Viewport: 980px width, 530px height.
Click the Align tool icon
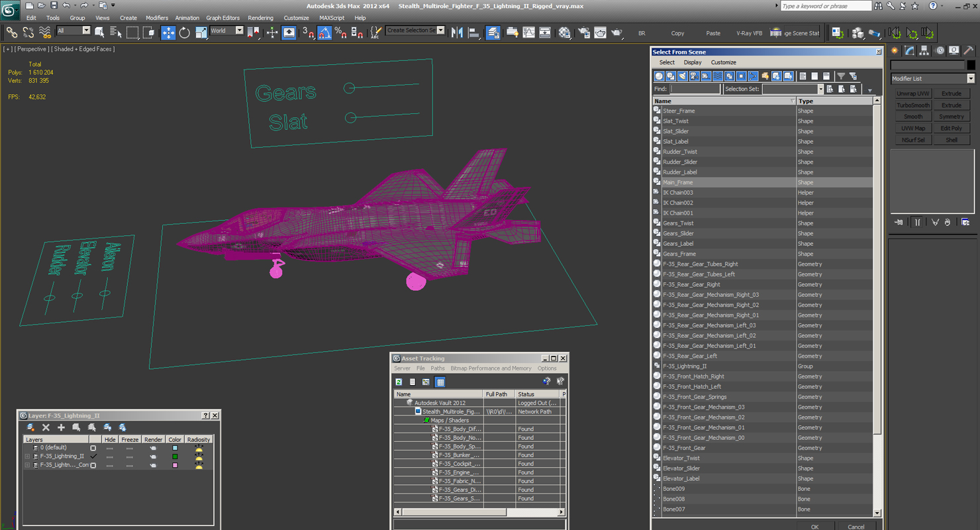coord(473,32)
